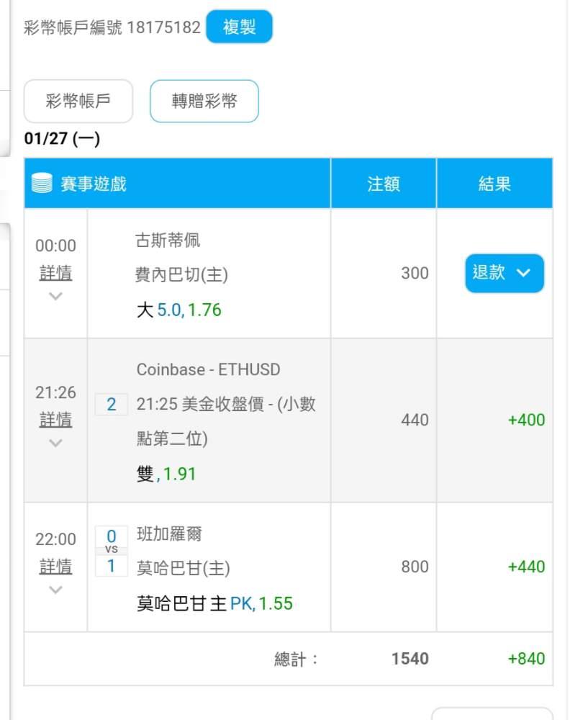The width and height of the screenshot is (588, 720).
Task: Expand the chevron under the 00:00 bet
Action: pyautogui.click(x=55, y=296)
